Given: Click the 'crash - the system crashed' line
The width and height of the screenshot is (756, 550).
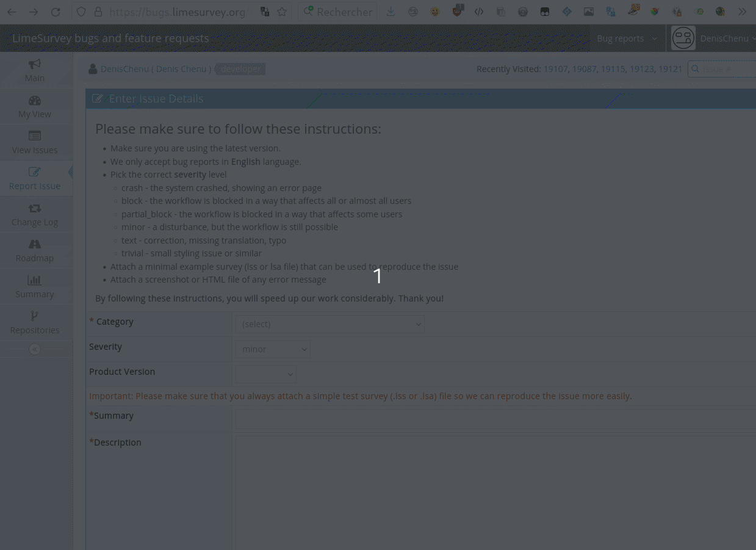Looking at the screenshot, I should (221, 188).
